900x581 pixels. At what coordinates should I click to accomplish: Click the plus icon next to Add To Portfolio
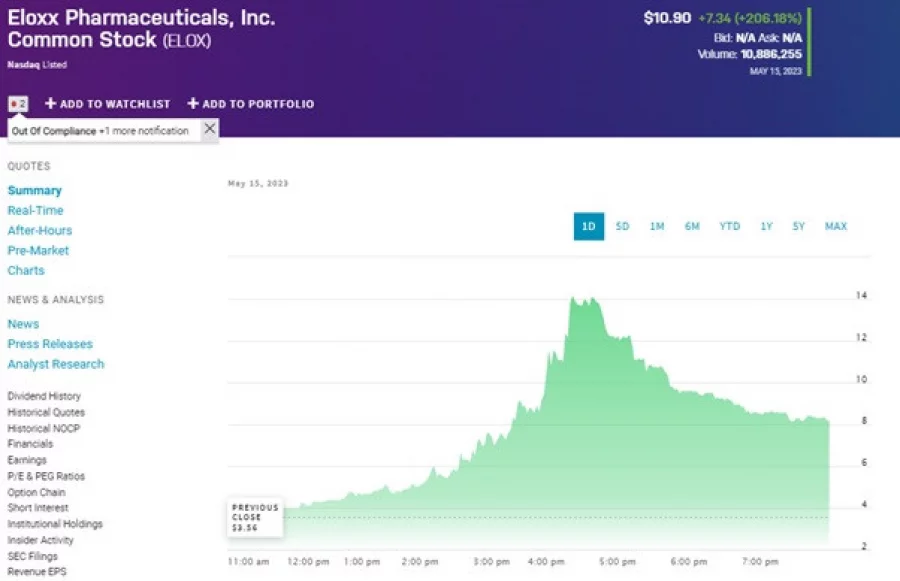pyautogui.click(x=191, y=104)
